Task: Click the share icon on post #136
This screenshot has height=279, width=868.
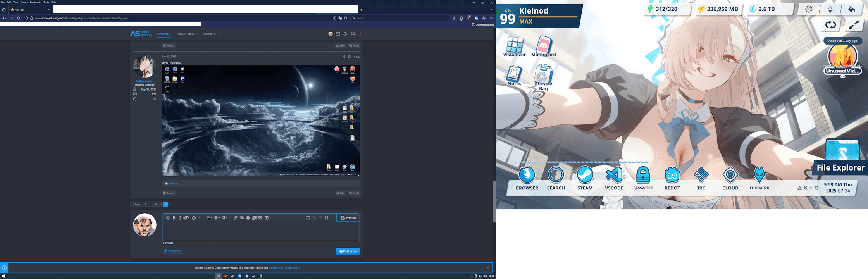Action: (344, 57)
